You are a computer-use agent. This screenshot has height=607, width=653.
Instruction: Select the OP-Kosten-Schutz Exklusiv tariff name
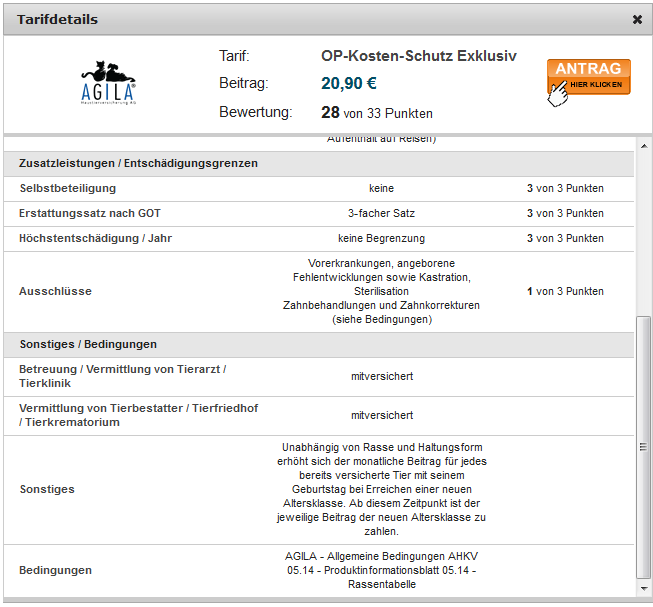click(x=418, y=56)
